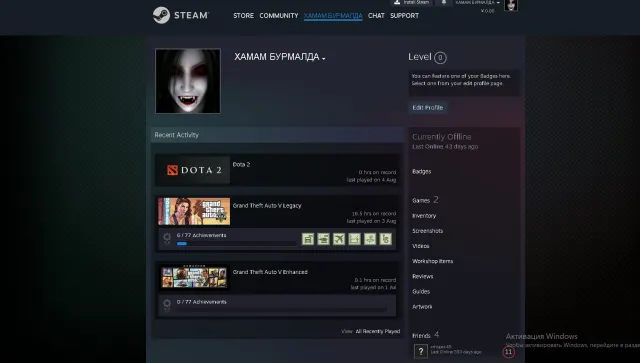Click achievement badge icon for GTA V Legacy

[167, 238]
